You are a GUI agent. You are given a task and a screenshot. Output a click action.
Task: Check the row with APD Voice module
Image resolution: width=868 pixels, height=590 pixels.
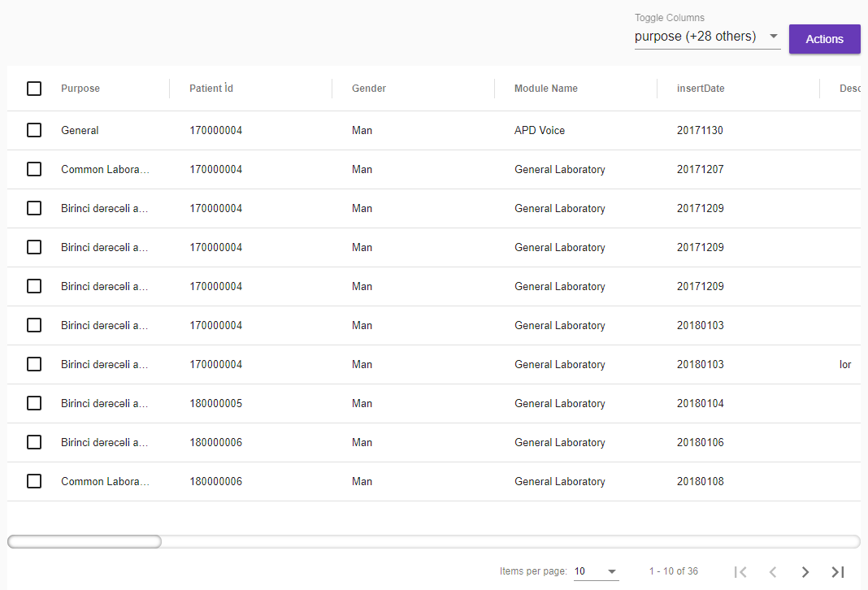pos(34,130)
